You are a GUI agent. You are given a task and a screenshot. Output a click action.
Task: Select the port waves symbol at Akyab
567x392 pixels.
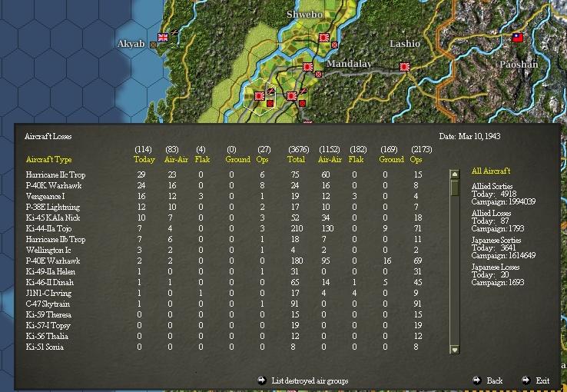click(x=174, y=45)
